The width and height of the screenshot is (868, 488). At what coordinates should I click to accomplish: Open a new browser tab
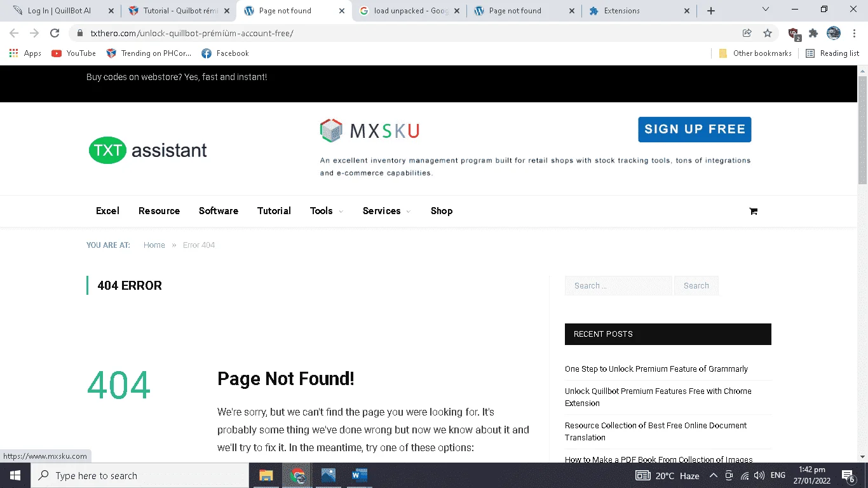tap(711, 11)
